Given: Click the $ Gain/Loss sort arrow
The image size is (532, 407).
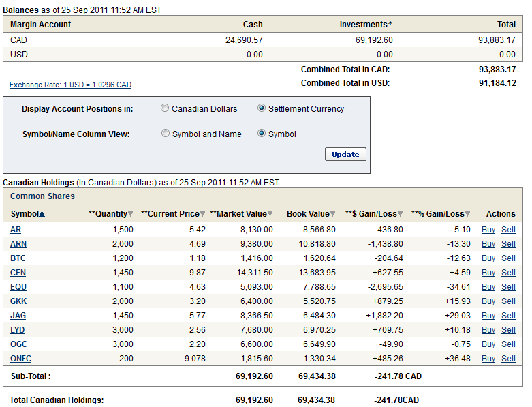Looking at the screenshot, I should pyautogui.click(x=401, y=214).
